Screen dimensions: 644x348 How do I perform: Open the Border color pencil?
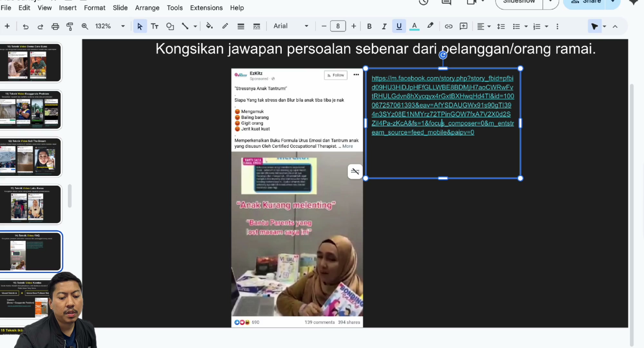225,26
